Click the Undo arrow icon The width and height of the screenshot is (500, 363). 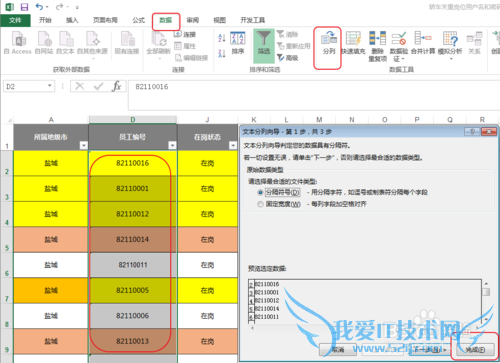coord(39,7)
